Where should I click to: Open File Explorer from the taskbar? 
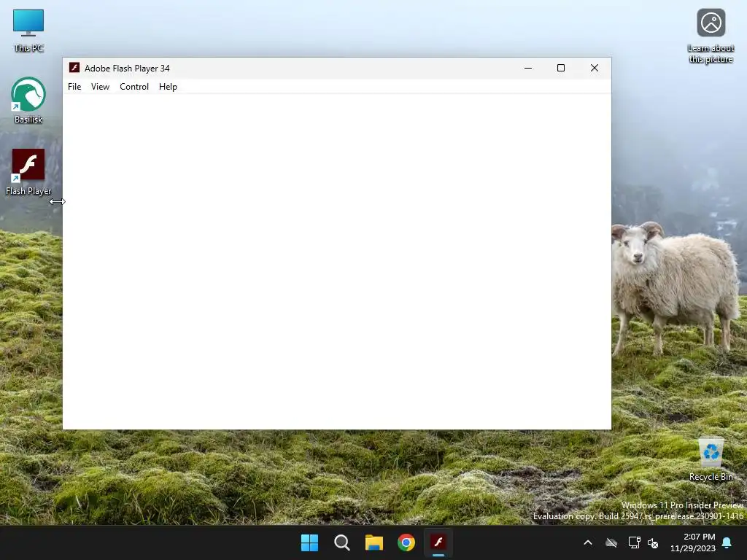click(374, 542)
